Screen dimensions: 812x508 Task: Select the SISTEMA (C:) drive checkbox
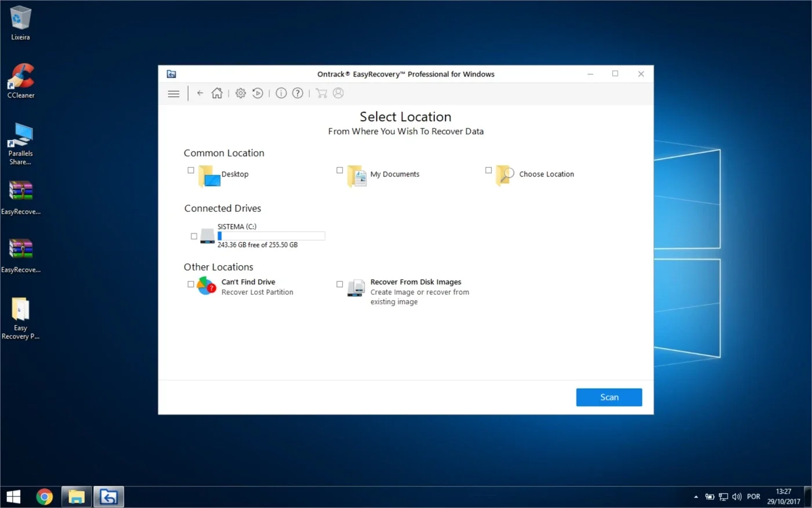pos(194,236)
